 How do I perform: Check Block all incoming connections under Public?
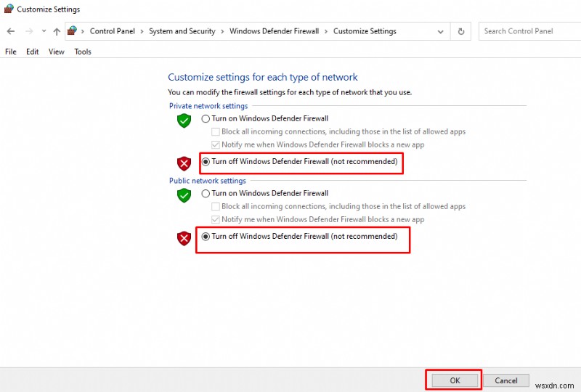pos(215,207)
